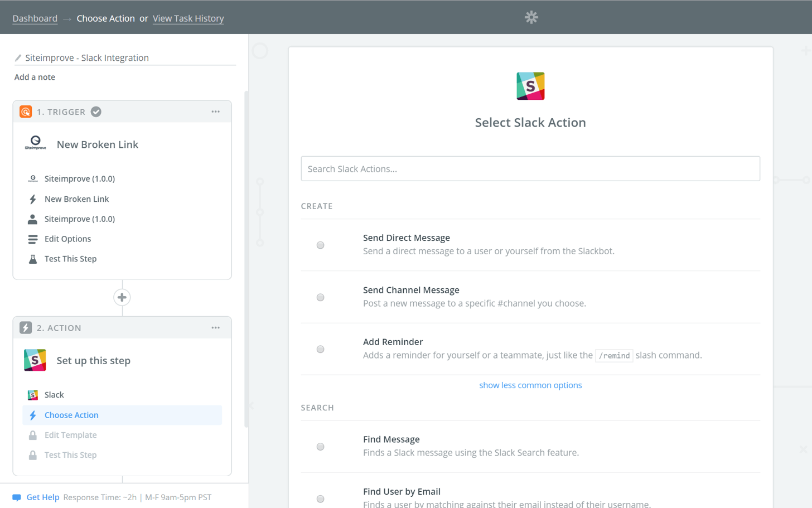
Task: Select the Find Message radio button
Action: pyautogui.click(x=320, y=447)
